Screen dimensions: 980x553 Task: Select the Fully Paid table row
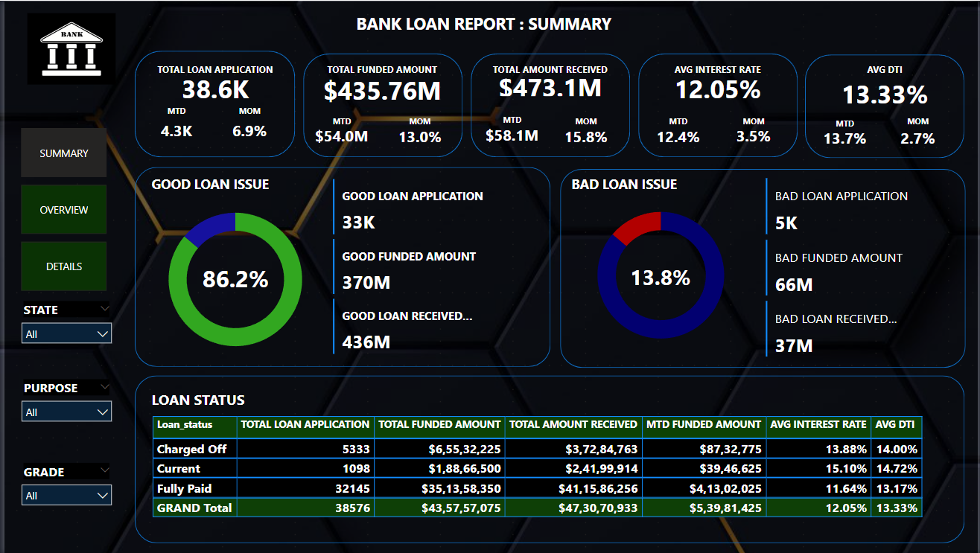[184, 489]
